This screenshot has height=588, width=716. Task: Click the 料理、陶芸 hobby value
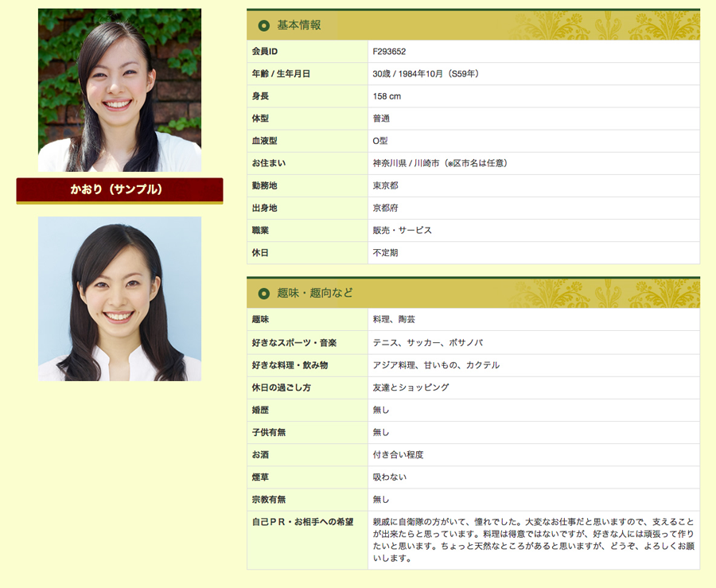pyautogui.click(x=394, y=320)
